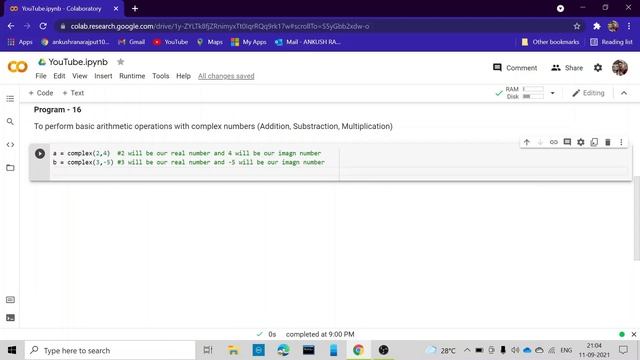Add a comment to the cell
The width and height of the screenshot is (640, 360).
[x=567, y=142]
